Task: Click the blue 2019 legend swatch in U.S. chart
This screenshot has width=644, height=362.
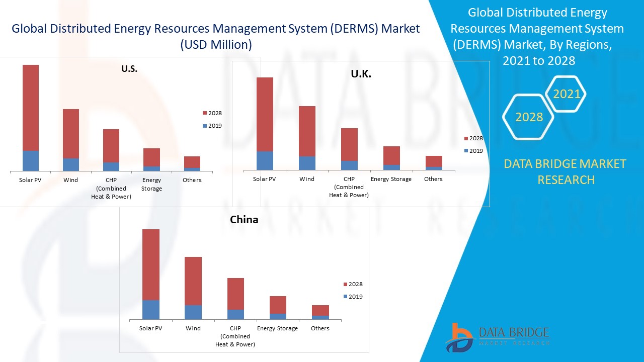Action: pyautogui.click(x=204, y=126)
